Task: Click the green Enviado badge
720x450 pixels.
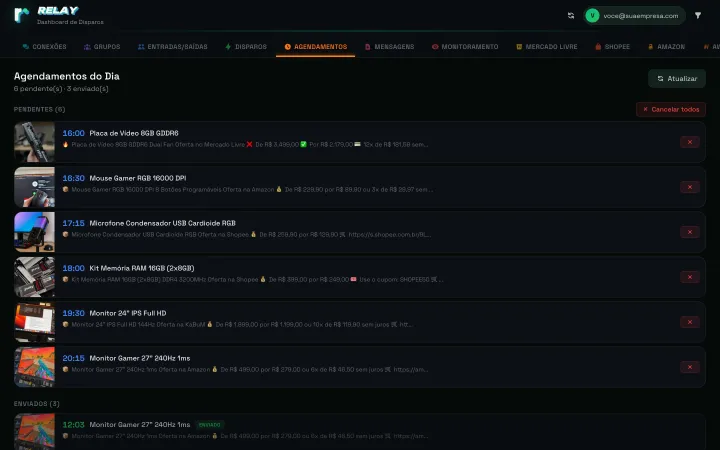Action: (x=209, y=425)
